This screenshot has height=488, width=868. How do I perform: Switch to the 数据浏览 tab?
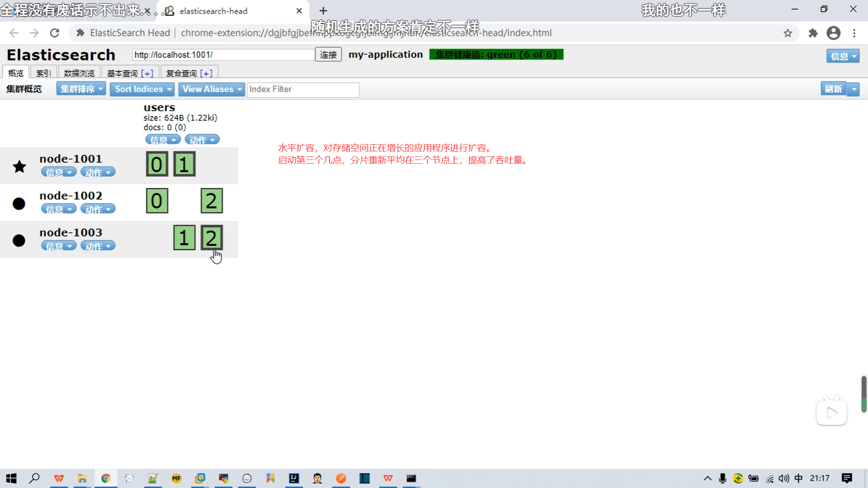pos(79,73)
